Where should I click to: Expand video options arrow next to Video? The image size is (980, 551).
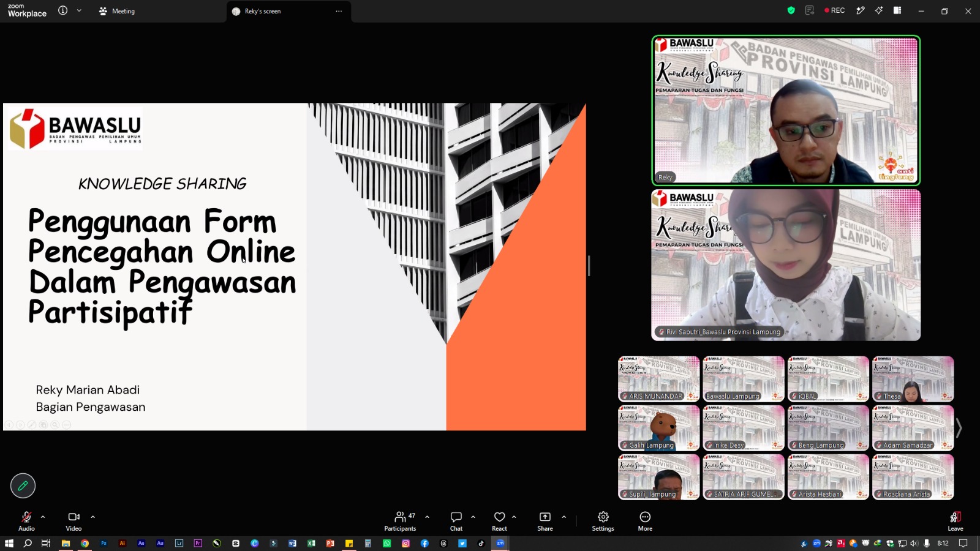tap(93, 517)
